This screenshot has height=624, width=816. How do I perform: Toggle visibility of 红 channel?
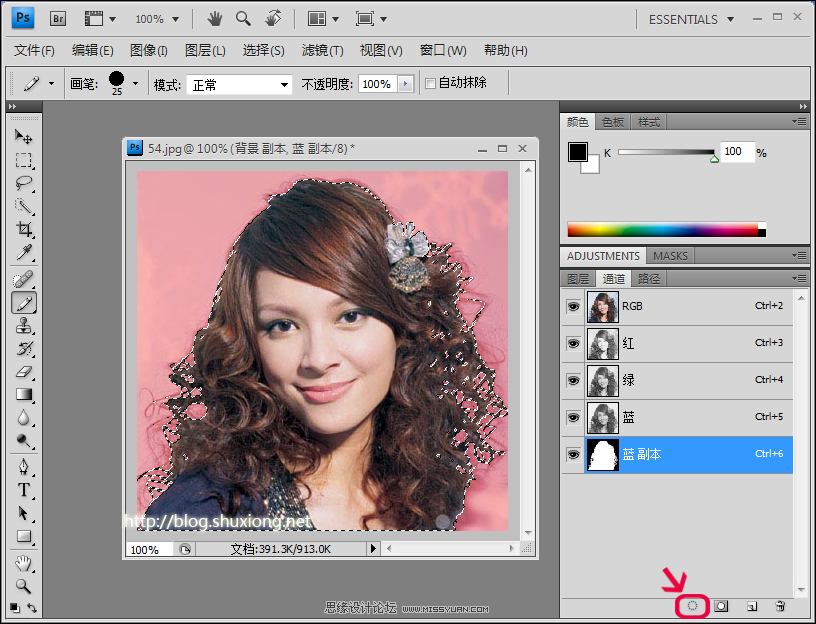[x=573, y=343]
